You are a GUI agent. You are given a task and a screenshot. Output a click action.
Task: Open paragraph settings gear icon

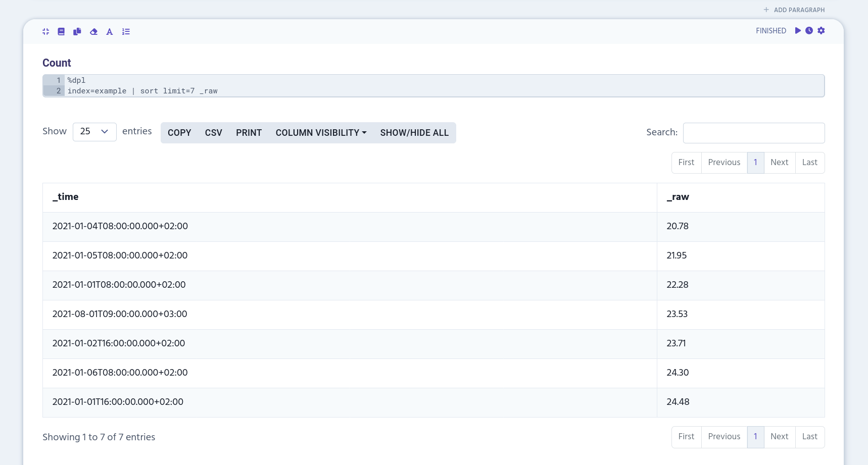pos(821,30)
